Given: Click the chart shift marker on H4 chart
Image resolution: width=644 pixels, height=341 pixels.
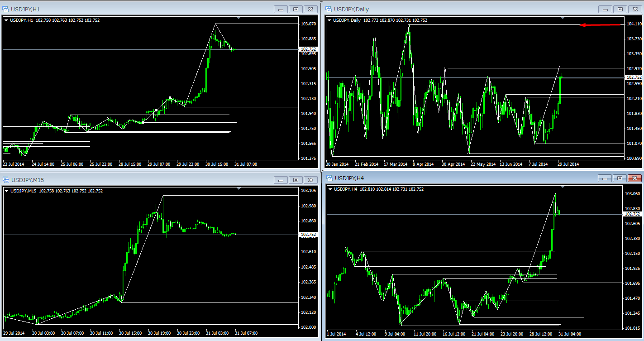Looking at the screenshot, I should point(562,187).
